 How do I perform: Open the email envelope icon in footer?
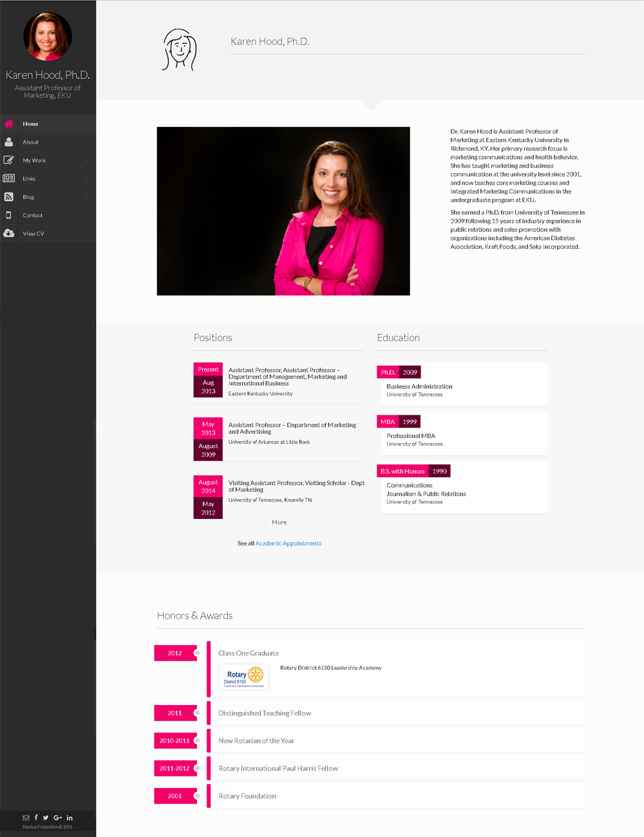26,818
